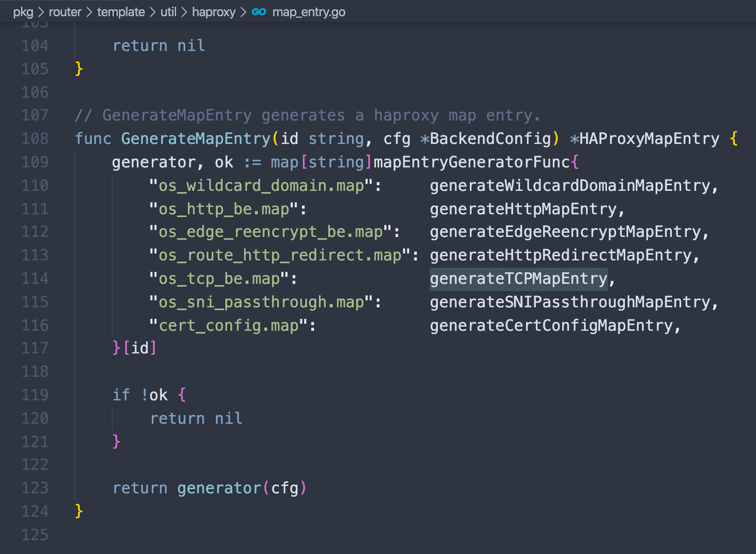Screen dimensions: 756x554
Task: Place cursor on the GenerateMapEntry comment line
Action: click(x=308, y=116)
